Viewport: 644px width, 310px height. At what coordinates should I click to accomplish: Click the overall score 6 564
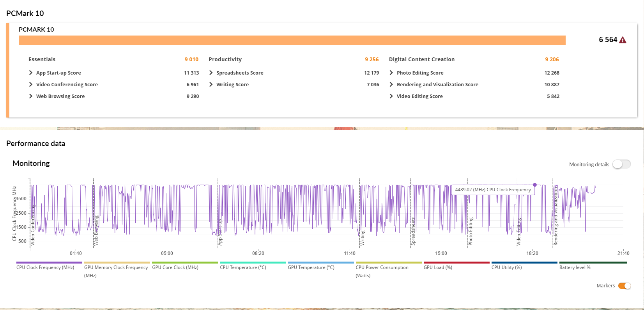click(x=608, y=39)
